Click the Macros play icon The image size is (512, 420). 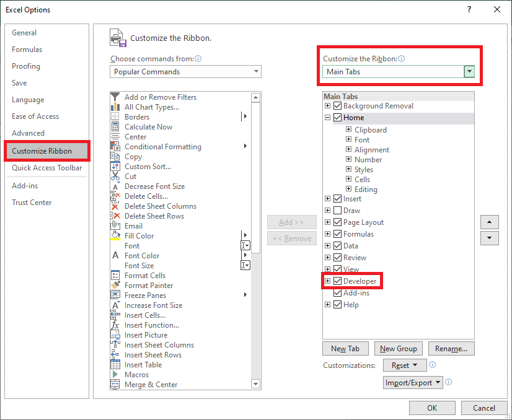[x=115, y=374]
